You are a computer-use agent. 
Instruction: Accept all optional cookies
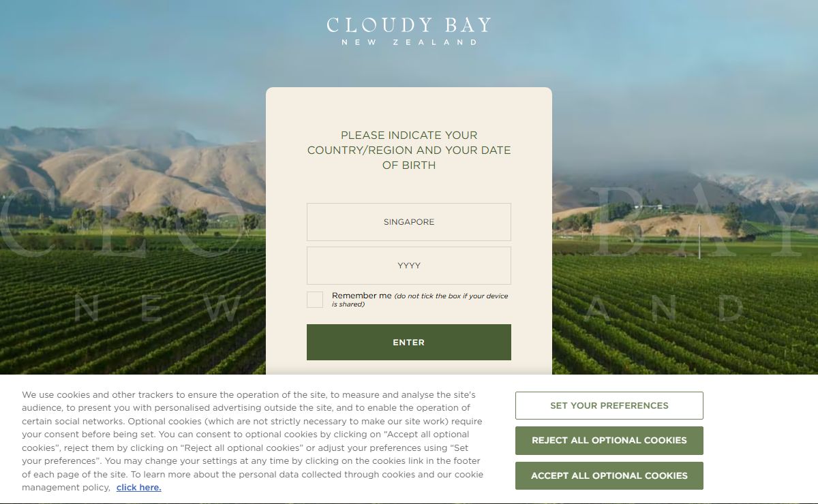pyautogui.click(x=609, y=475)
